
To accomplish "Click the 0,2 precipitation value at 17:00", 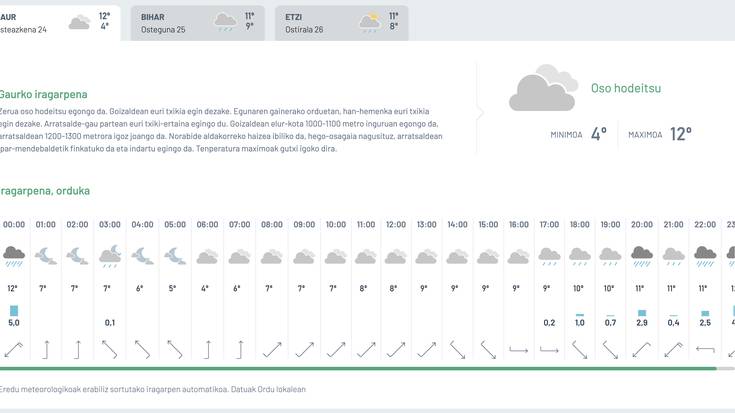I will (x=549, y=323).
